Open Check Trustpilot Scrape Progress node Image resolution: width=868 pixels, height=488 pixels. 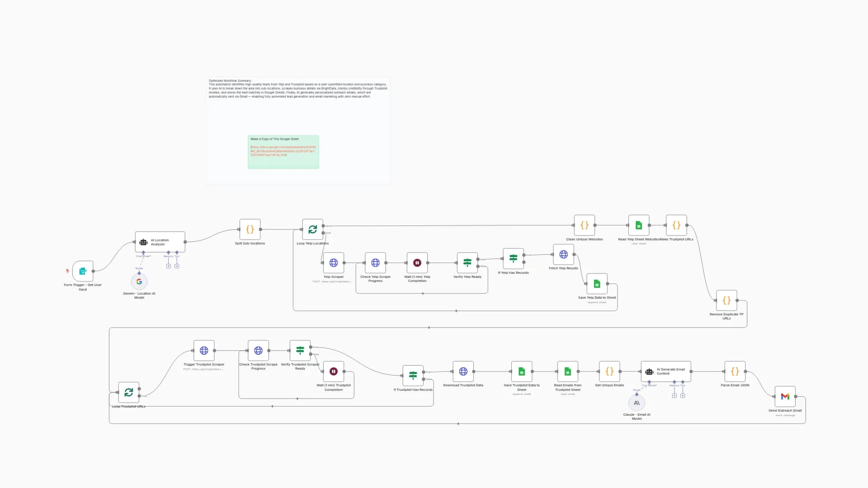tap(259, 351)
